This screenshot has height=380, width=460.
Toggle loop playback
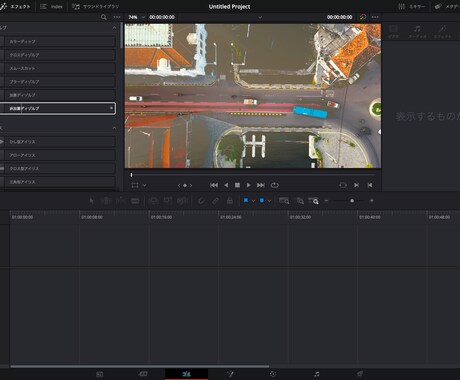click(x=275, y=185)
